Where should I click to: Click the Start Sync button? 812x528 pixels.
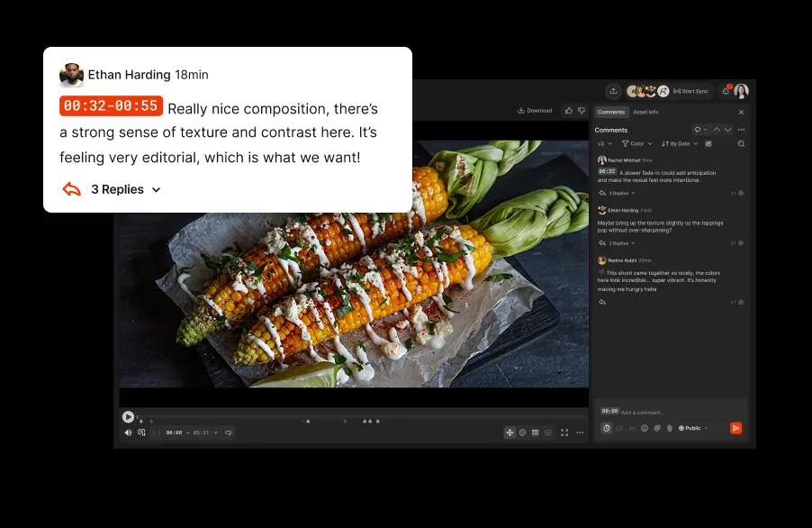(x=690, y=91)
